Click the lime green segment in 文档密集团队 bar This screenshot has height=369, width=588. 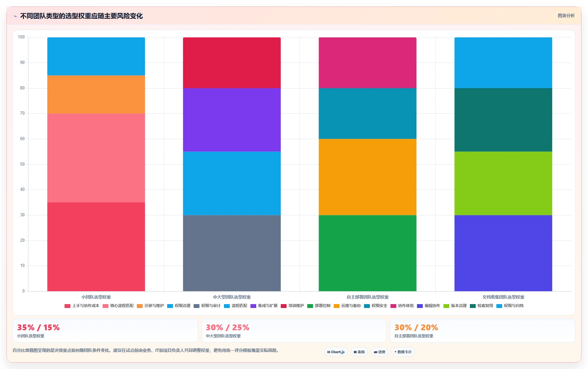point(503,183)
